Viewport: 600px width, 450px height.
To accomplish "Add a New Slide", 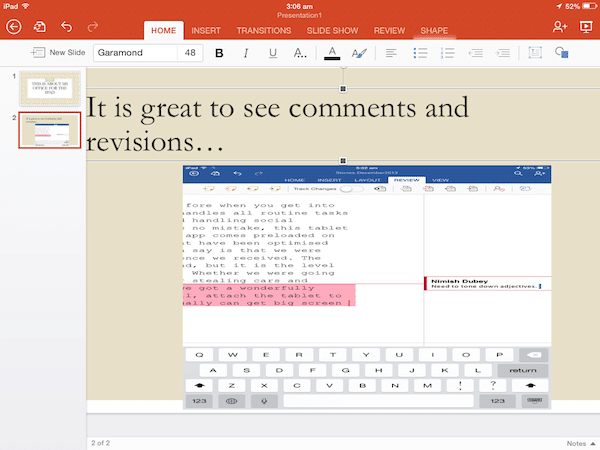I will point(58,52).
